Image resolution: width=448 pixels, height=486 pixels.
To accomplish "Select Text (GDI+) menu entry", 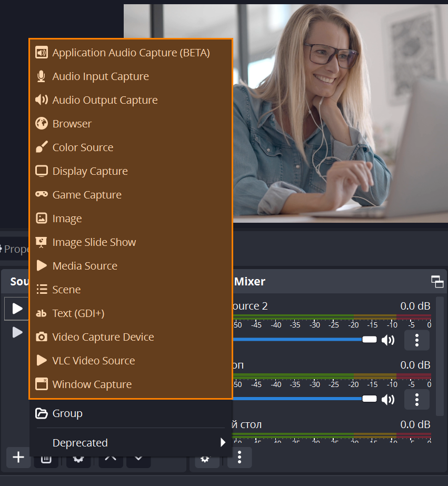I will coord(78,313).
